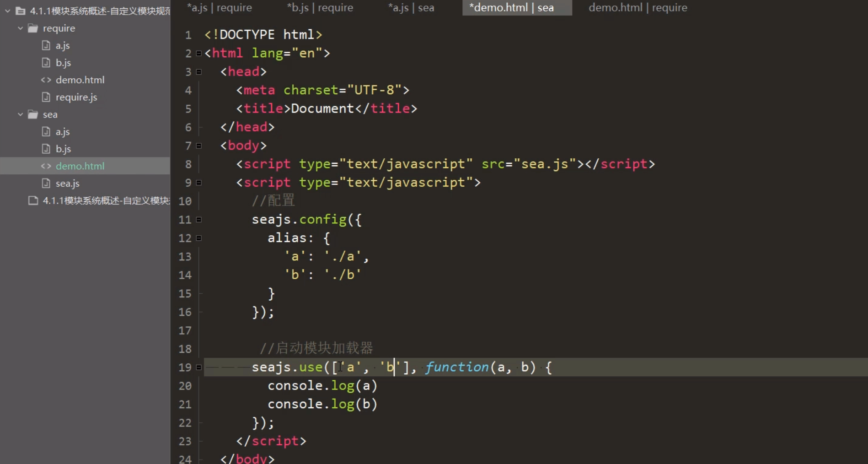Open b.js under the sea folder
The image size is (868, 464).
(x=63, y=149)
